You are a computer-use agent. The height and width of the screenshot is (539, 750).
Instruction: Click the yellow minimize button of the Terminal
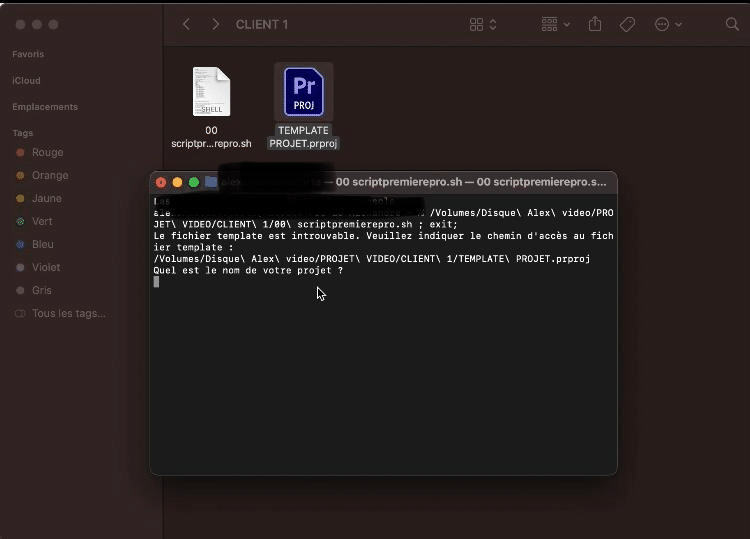click(178, 182)
